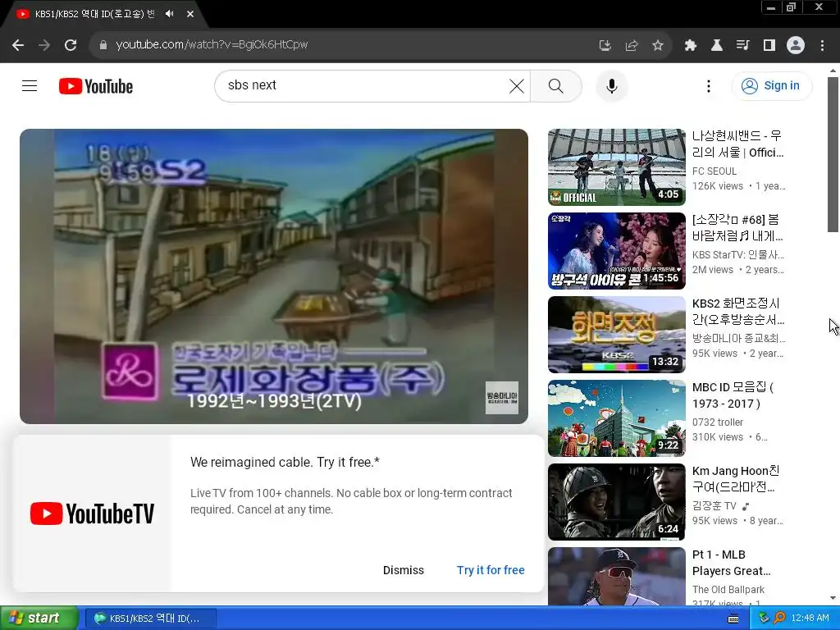Click the system tray clock 12:48 AM

810,619
